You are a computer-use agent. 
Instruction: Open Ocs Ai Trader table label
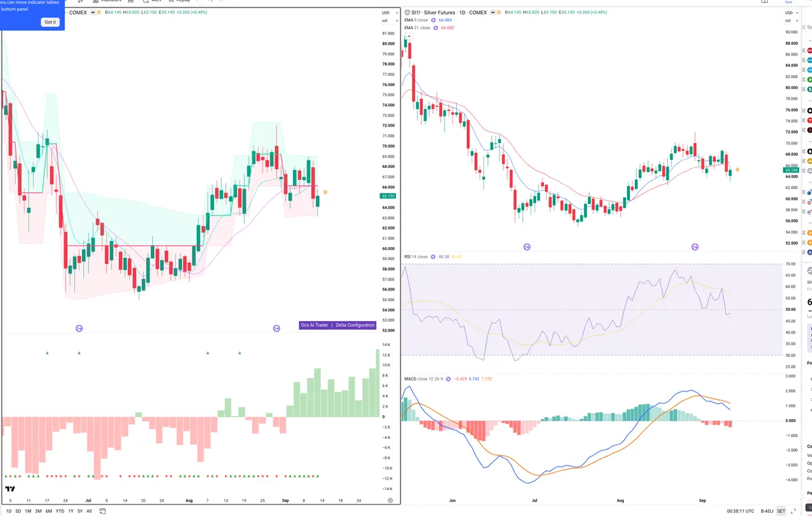click(314, 325)
